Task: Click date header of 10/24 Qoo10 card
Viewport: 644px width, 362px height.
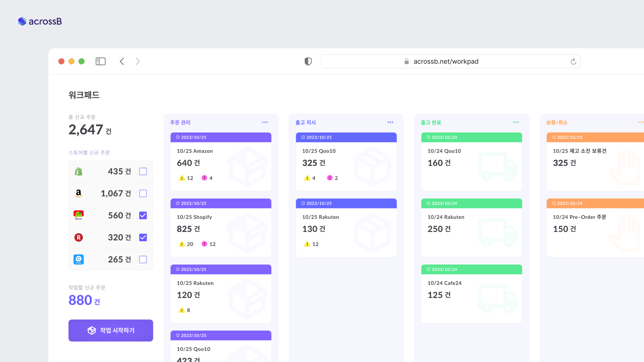Action: [472, 137]
